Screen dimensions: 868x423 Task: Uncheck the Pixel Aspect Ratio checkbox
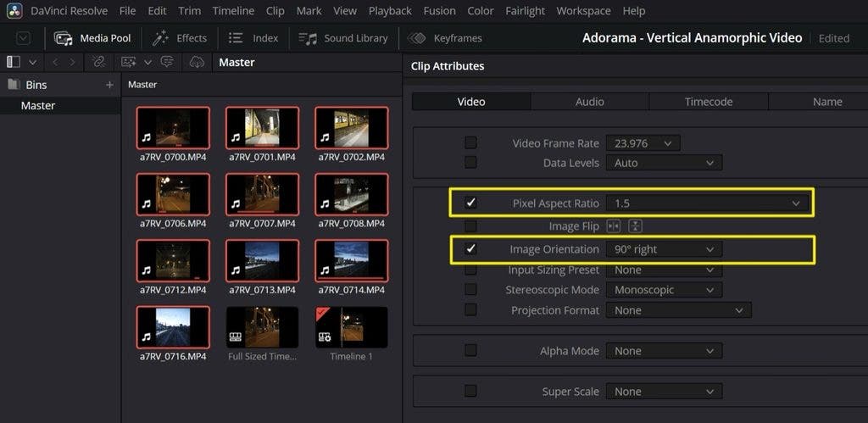point(470,203)
